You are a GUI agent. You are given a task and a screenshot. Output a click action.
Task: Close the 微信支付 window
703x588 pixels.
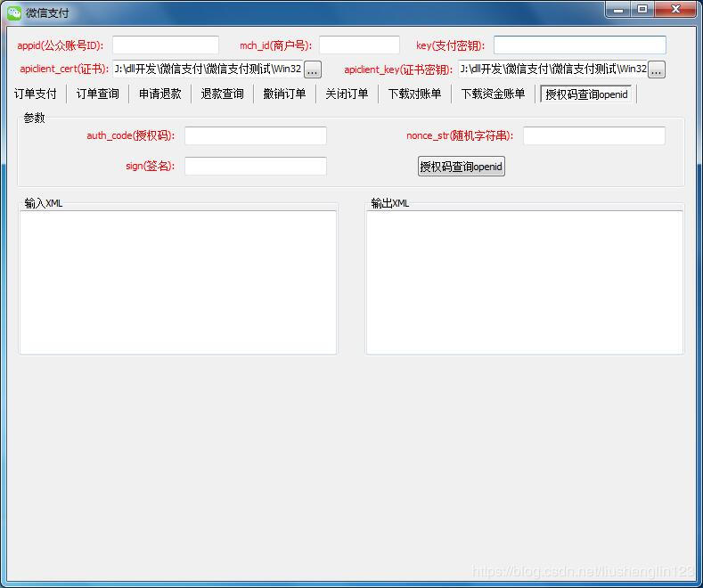(x=675, y=10)
